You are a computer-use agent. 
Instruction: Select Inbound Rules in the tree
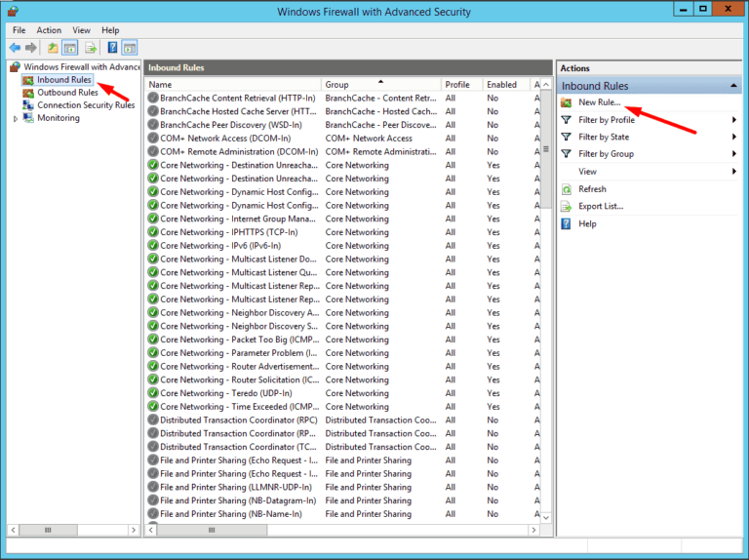(x=64, y=80)
